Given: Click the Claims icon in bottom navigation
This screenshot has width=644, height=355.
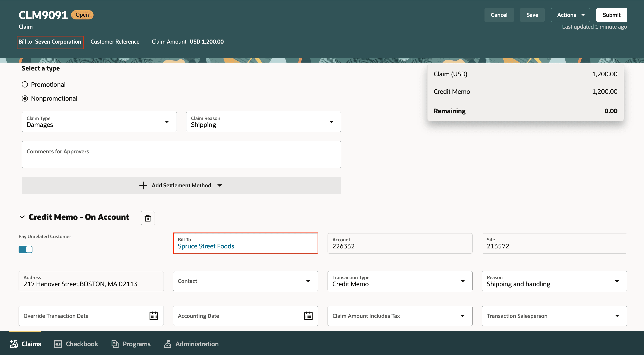Looking at the screenshot, I should tap(14, 344).
